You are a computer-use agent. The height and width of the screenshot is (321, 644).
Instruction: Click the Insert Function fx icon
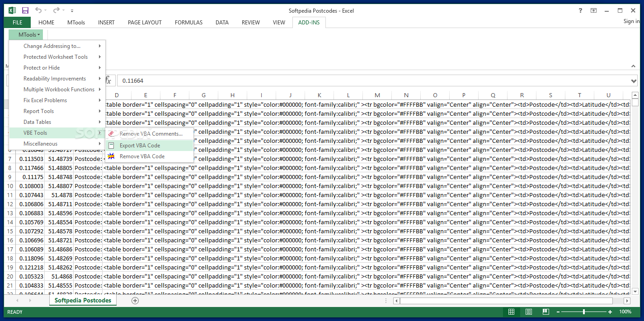(x=108, y=80)
